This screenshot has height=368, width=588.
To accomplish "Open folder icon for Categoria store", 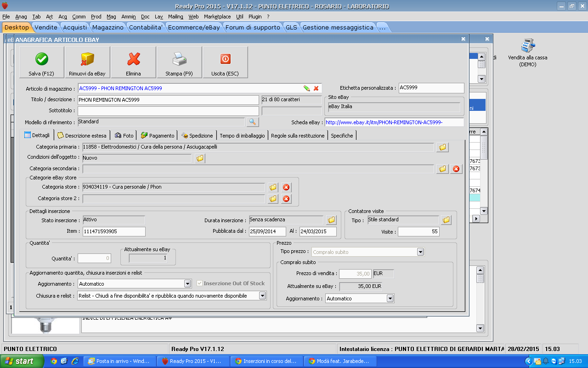I will (x=273, y=187).
